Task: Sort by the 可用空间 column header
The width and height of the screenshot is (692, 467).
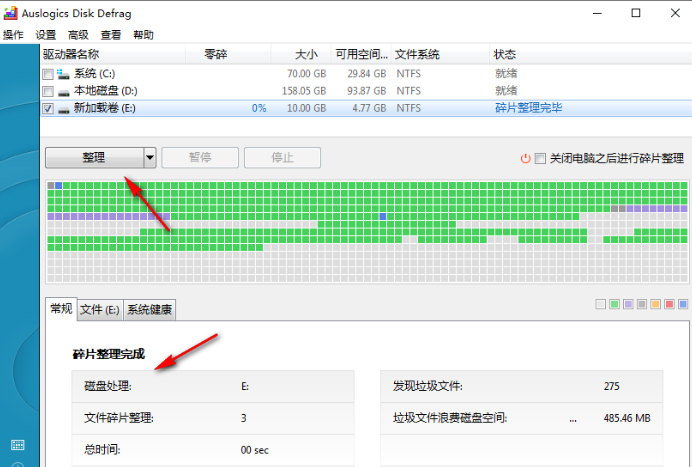Action: pos(361,54)
